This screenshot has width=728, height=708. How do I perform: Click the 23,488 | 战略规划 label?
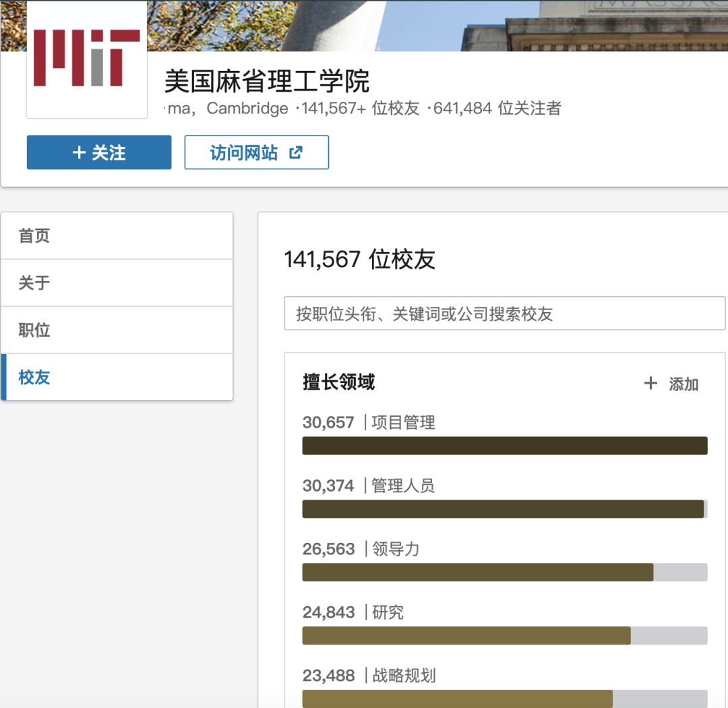coord(369,676)
